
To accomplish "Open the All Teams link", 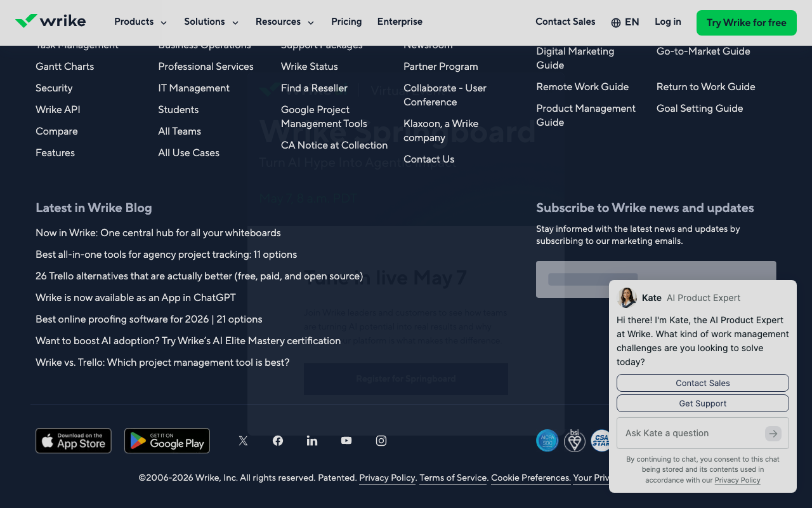I will coord(180,131).
